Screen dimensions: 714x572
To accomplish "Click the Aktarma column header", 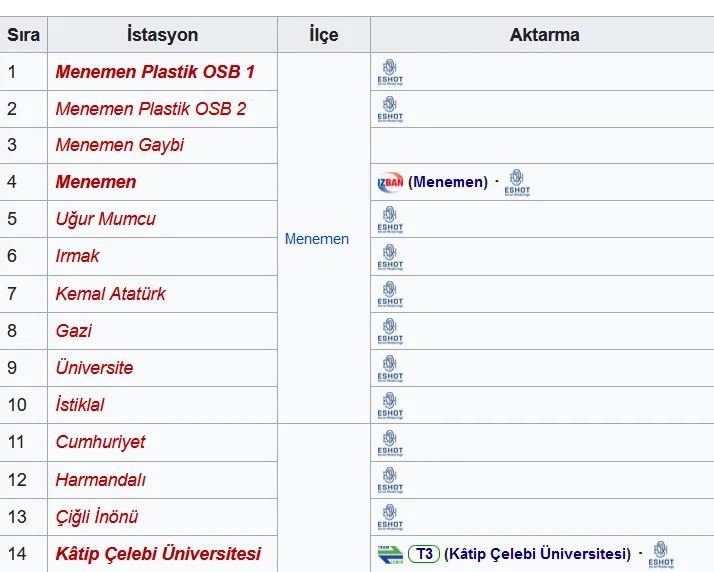I will pos(544,34).
